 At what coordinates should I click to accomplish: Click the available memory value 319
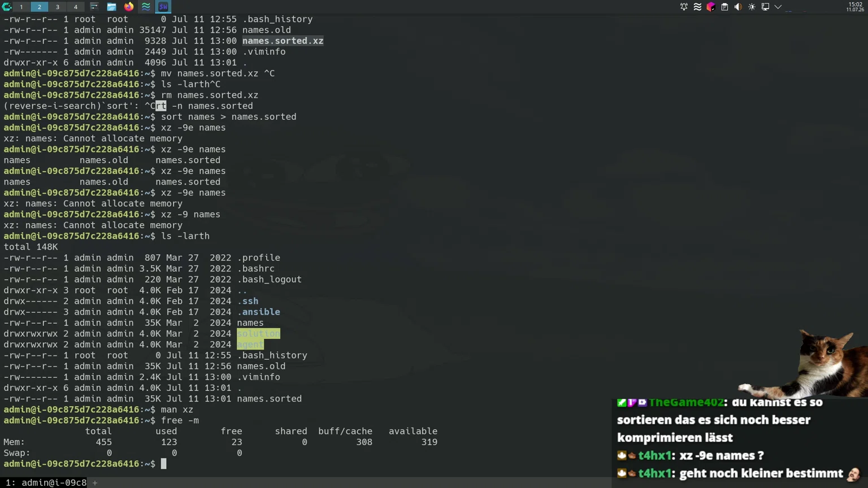click(x=429, y=442)
